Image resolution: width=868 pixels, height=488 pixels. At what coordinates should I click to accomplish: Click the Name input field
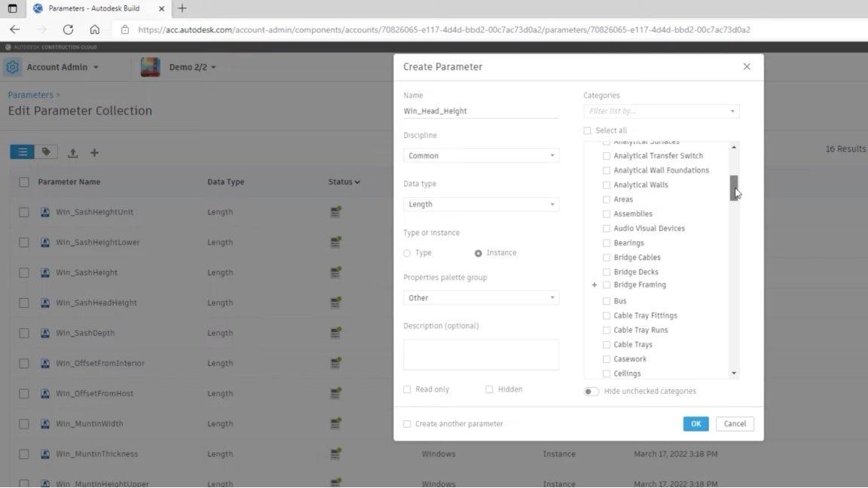click(x=481, y=111)
